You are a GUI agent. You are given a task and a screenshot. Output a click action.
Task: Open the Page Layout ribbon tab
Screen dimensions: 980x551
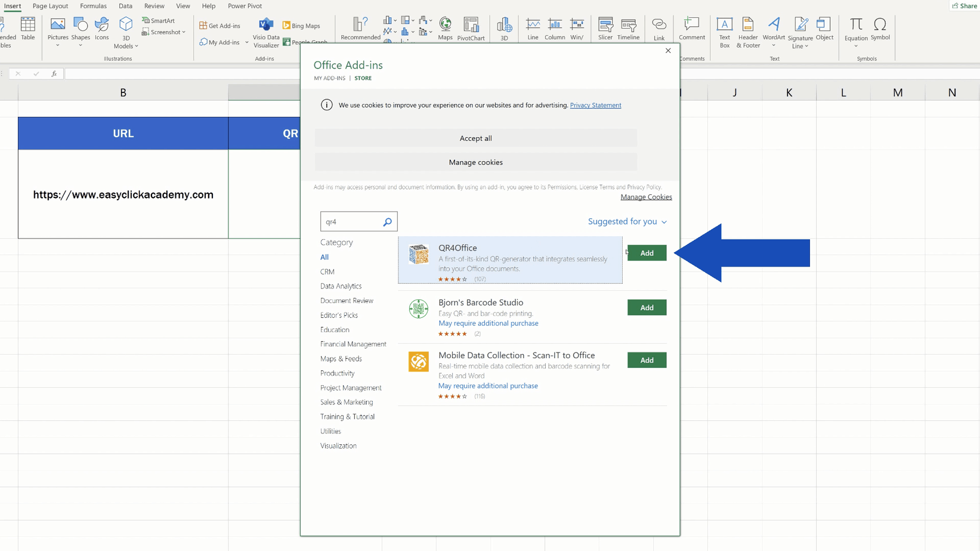point(50,6)
